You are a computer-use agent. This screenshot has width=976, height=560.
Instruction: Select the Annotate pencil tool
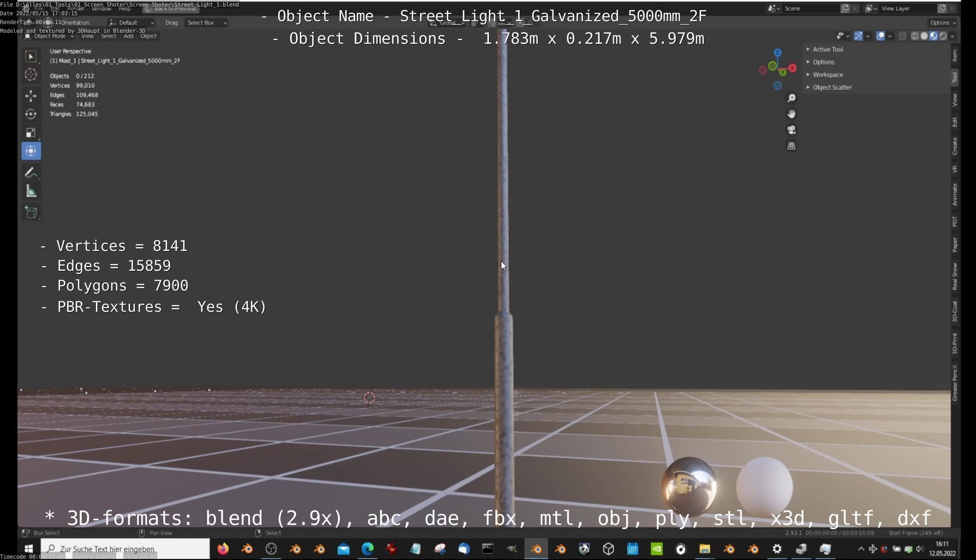31,173
